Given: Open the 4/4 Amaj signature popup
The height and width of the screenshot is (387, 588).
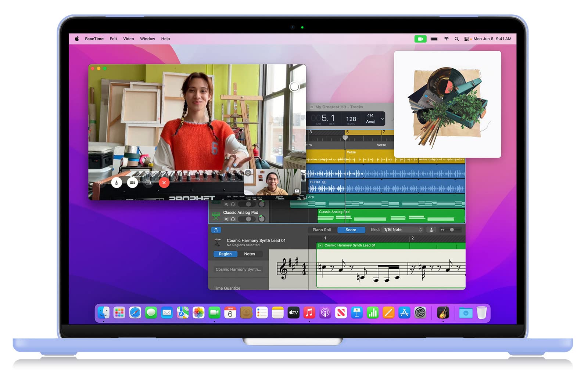Looking at the screenshot, I should pos(370,119).
